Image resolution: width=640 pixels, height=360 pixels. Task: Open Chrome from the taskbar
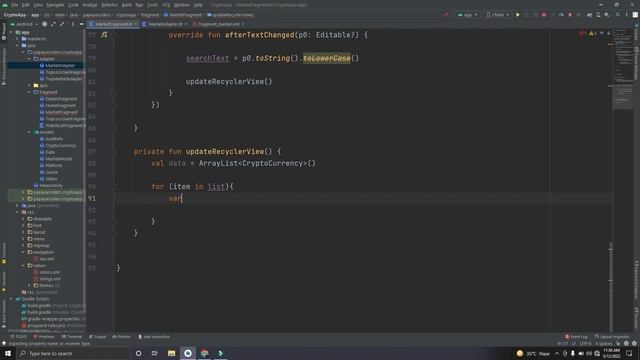[204, 353]
